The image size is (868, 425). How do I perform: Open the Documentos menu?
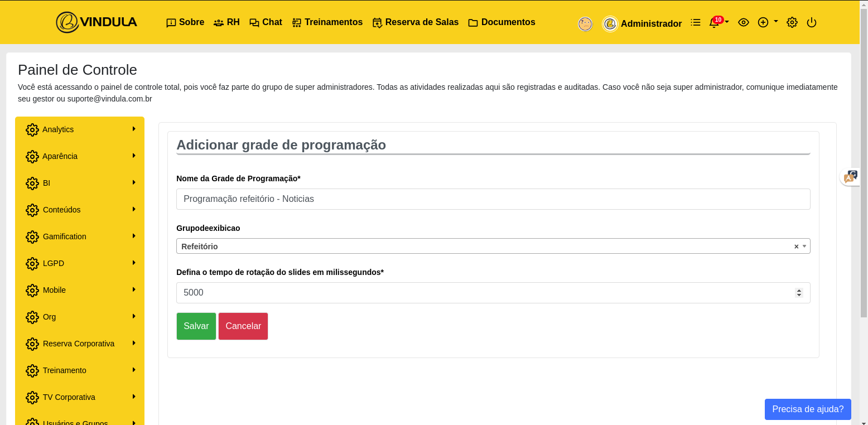point(501,22)
